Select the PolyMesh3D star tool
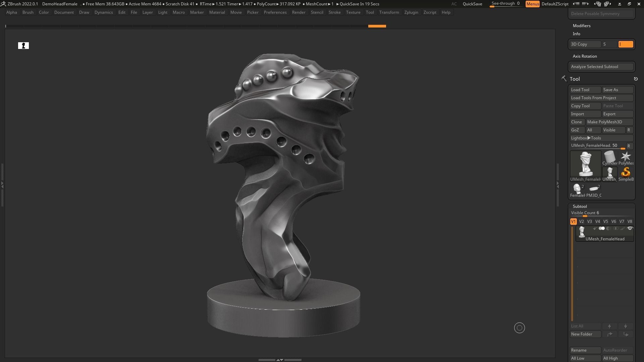This screenshot has height=362, width=644. (x=626, y=158)
